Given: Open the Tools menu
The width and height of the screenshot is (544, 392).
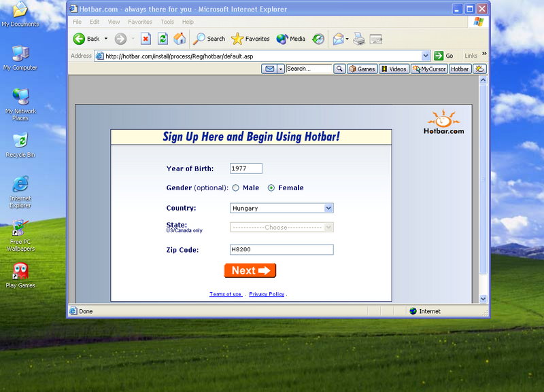Looking at the screenshot, I should click(167, 22).
